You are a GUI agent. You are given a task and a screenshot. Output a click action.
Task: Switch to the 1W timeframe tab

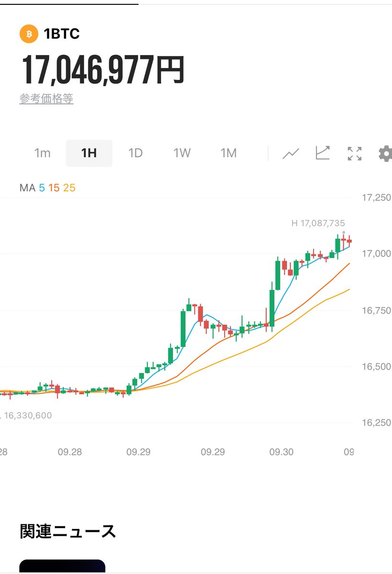(181, 152)
